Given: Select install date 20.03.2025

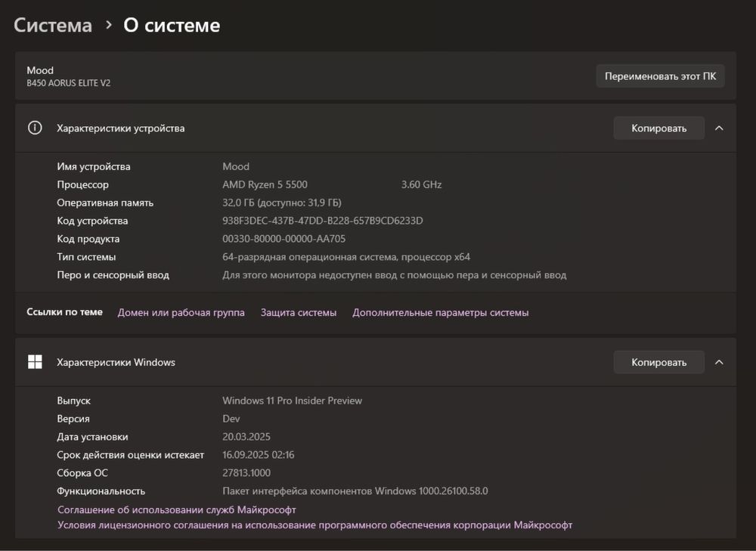Looking at the screenshot, I should (246, 437).
